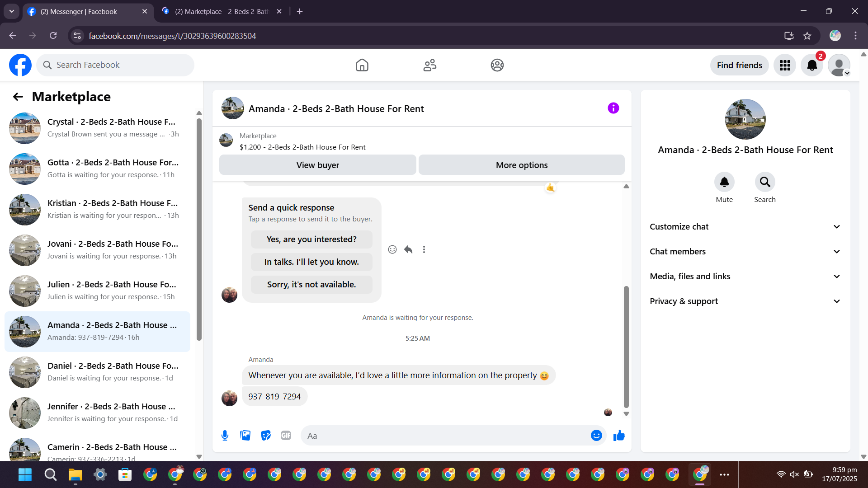Open the Friends icon in top navigation
Image resolution: width=868 pixels, height=488 pixels.
(430, 65)
